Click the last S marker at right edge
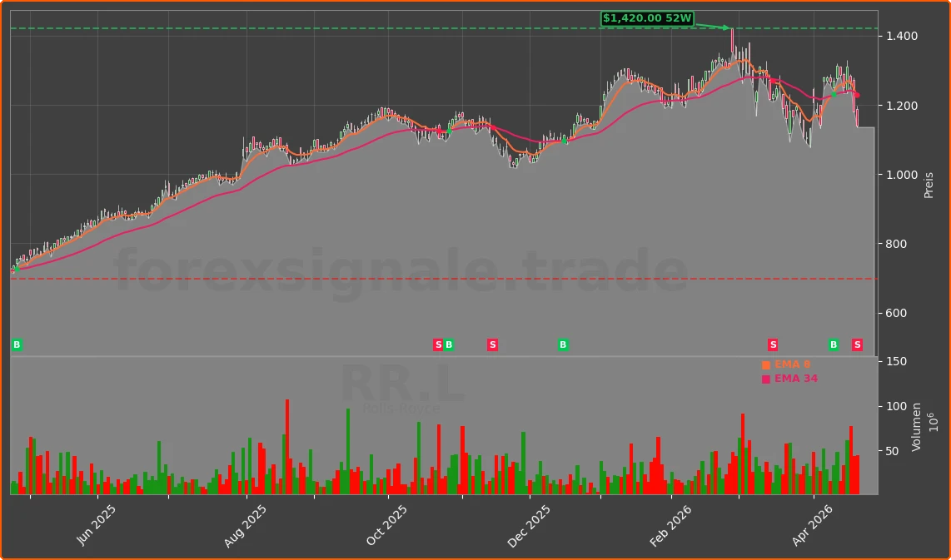The width and height of the screenshot is (951, 560). pos(857,344)
